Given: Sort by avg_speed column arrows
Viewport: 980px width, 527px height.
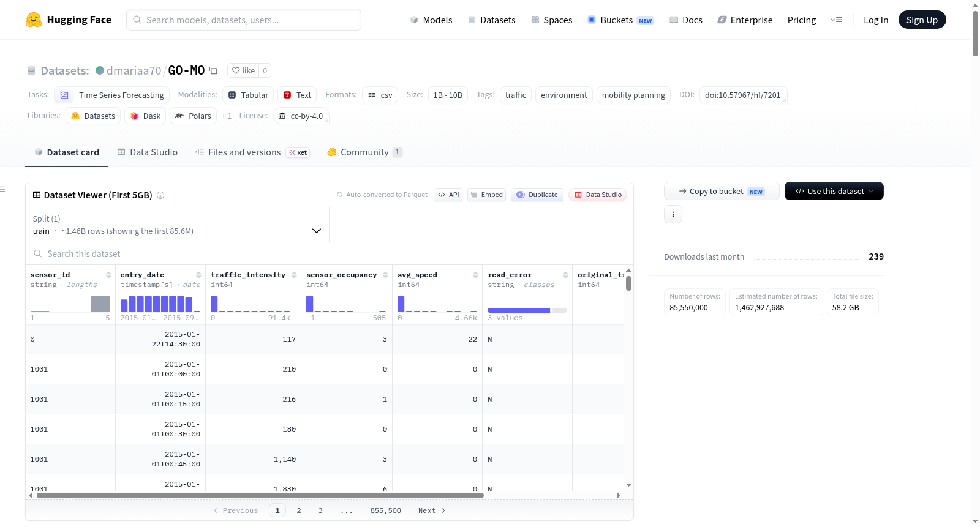Looking at the screenshot, I should tap(475, 275).
